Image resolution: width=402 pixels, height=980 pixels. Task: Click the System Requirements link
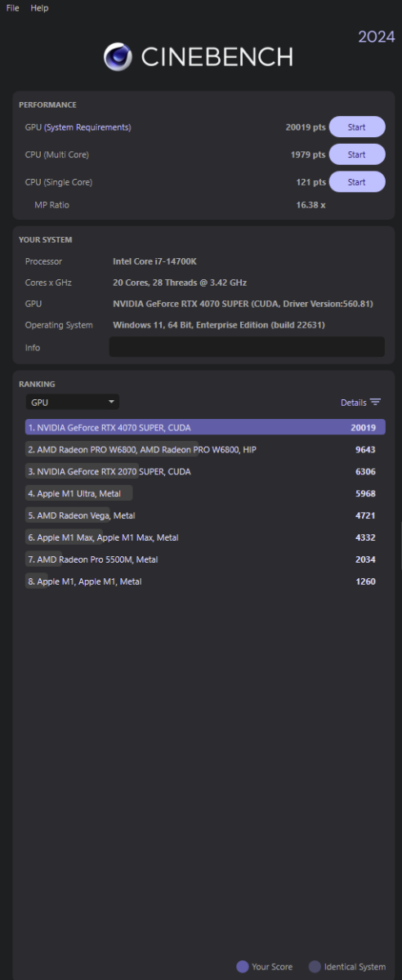(89, 127)
